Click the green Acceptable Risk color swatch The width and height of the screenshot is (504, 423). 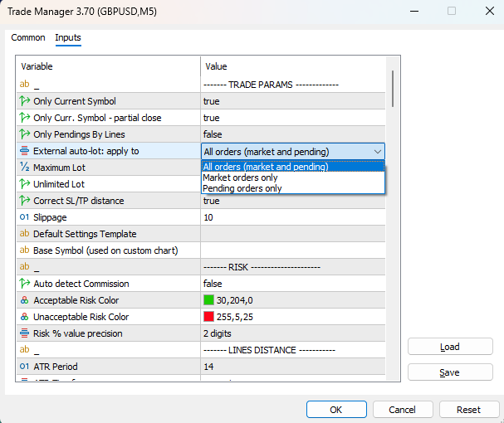(x=208, y=300)
